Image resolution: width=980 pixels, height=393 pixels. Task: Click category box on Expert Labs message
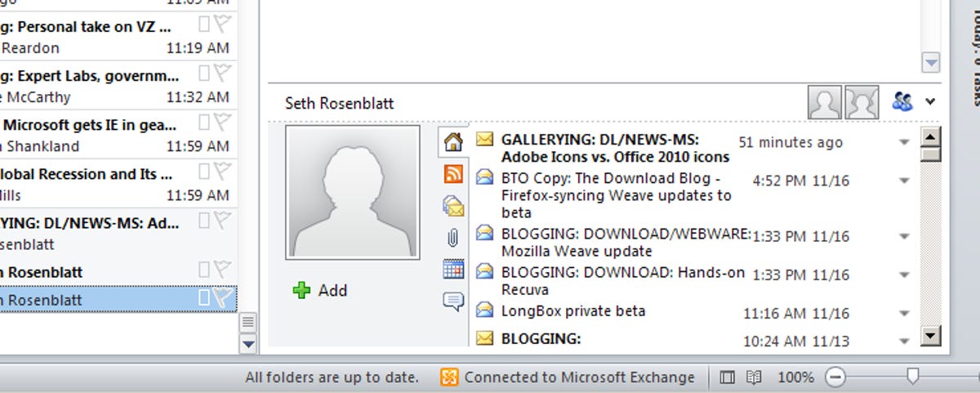pyautogui.click(x=204, y=75)
